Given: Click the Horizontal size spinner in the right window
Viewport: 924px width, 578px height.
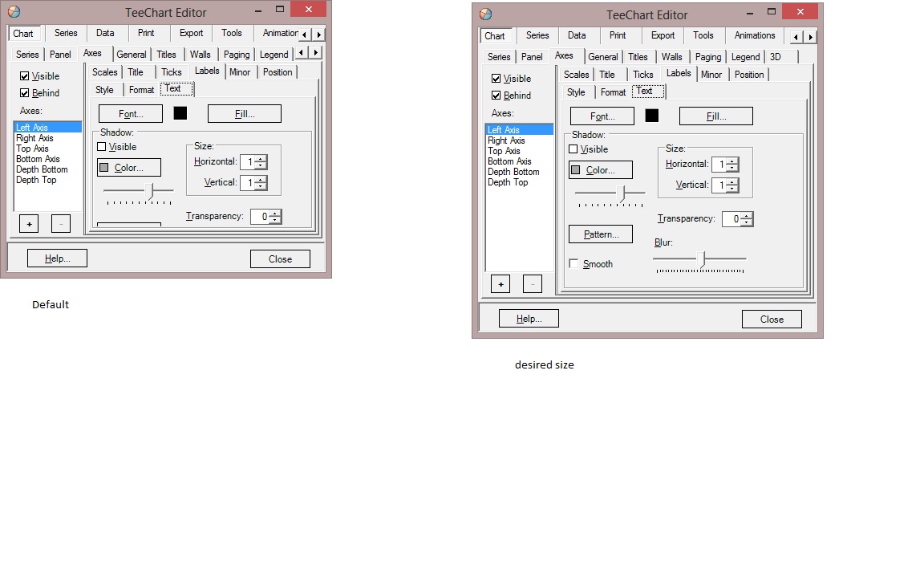Looking at the screenshot, I should click(x=732, y=164).
